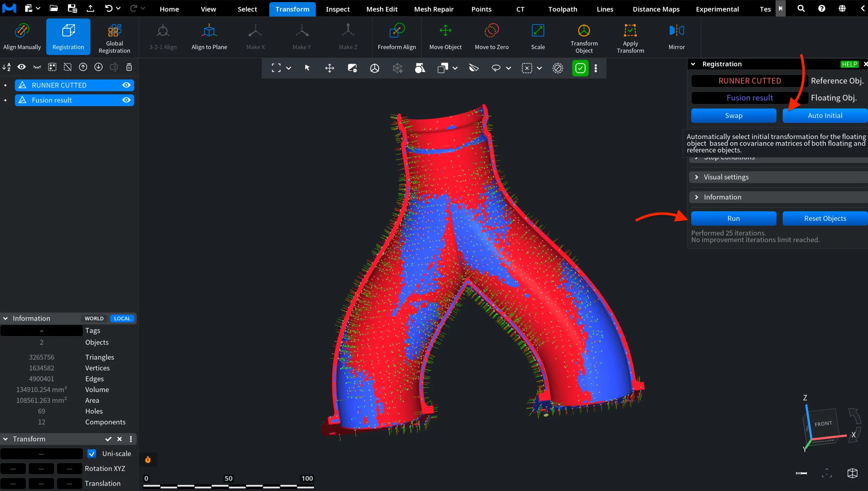Click the Auto Initial button
The height and width of the screenshot is (491, 868).
(825, 116)
